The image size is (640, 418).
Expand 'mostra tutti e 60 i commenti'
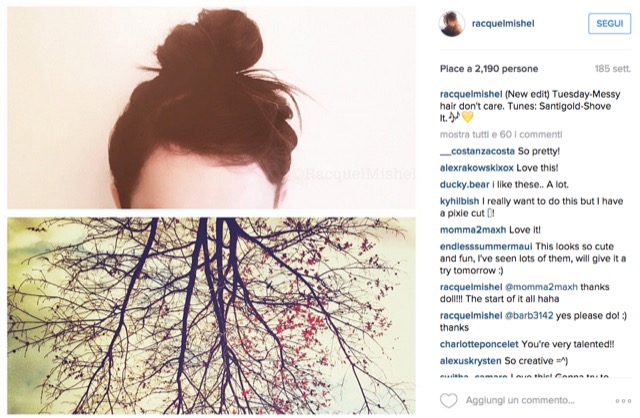coord(501,134)
